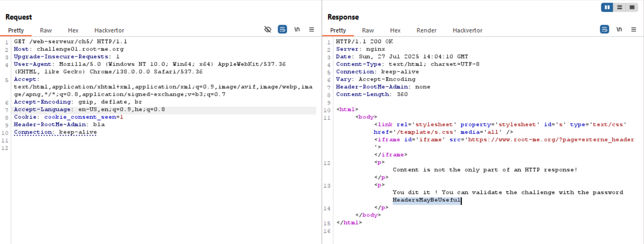Select the Pretty tab in the Response panel
The image size is (644, 244).
click(x=338, y=30)
